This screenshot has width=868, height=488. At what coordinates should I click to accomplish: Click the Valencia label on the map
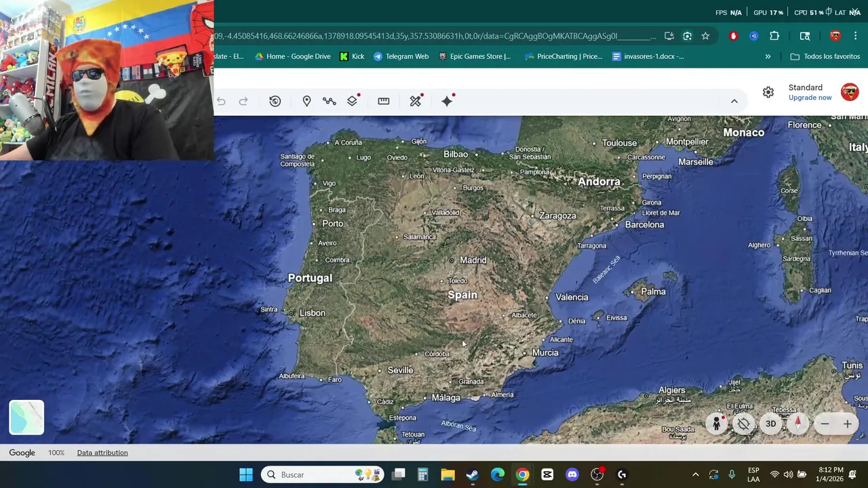tap(572, 297)
